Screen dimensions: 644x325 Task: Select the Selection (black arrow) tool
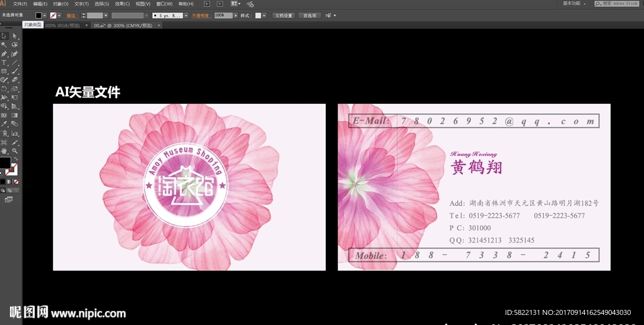(4, 36)
